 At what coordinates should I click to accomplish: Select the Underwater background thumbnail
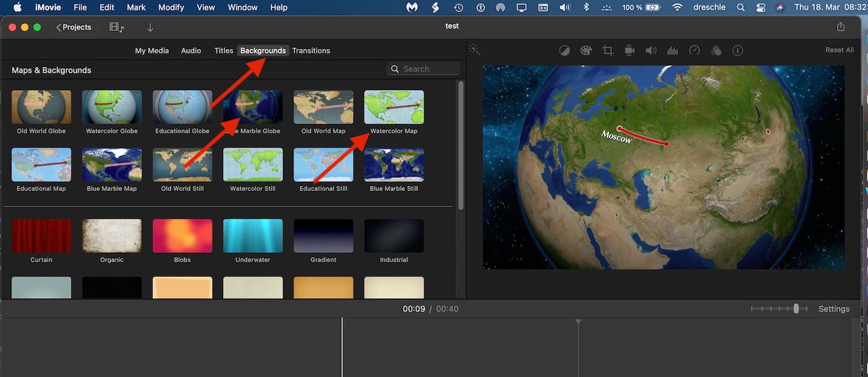253,236
